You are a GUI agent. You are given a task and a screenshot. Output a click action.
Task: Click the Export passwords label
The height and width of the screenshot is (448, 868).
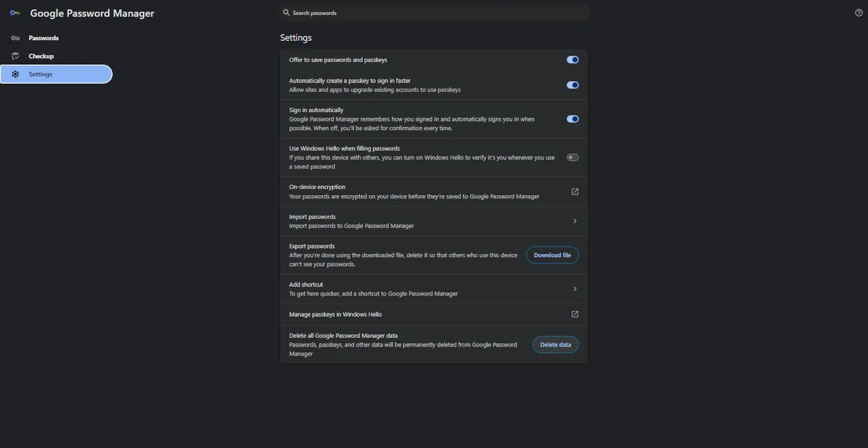(x=312, y=246)
